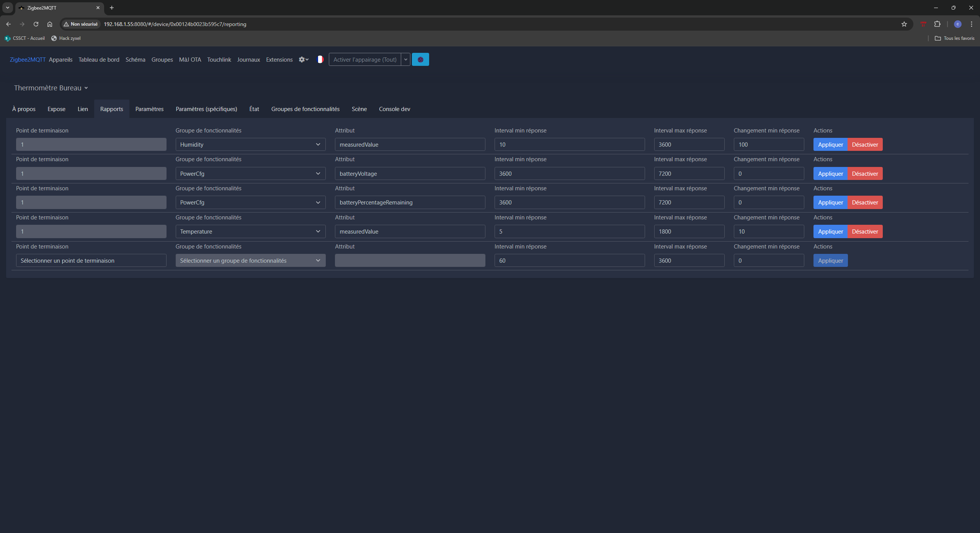This screenshot has height=533, width=980.
Task: Apply the Humidity reporting settings
Action: coord(830,144)
